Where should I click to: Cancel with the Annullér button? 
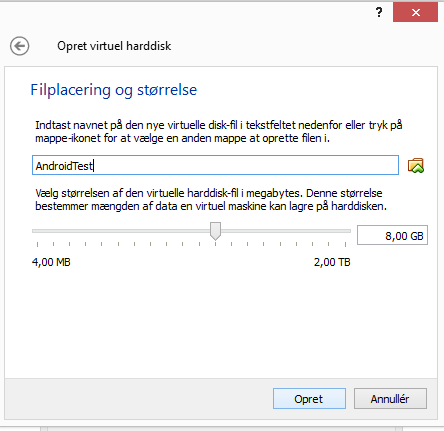point(390,399)
